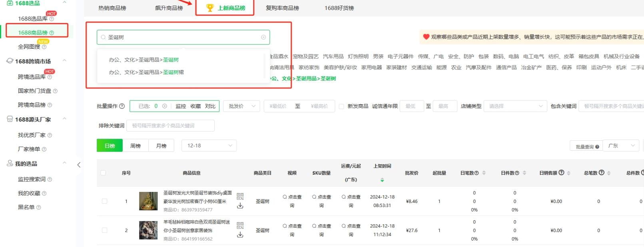Collapse the 1688选品 sidebar section
The image size is (644, 247).
tap(64, 3)
